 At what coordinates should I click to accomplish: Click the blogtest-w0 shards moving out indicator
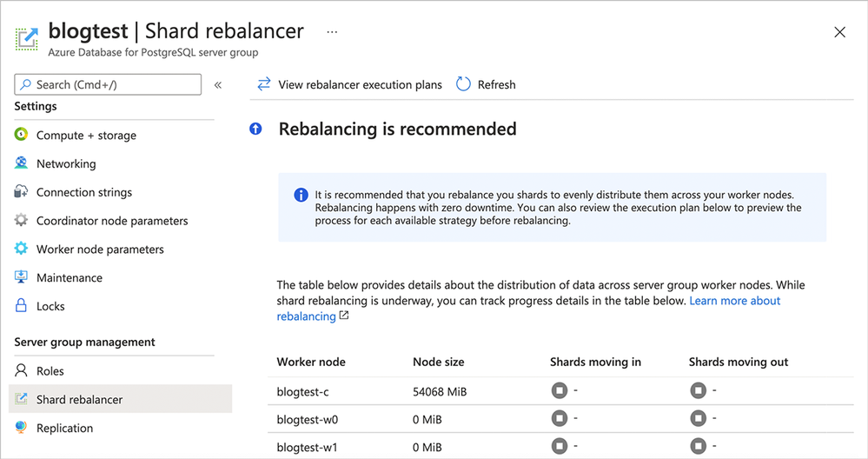click(x=699, y=420)
